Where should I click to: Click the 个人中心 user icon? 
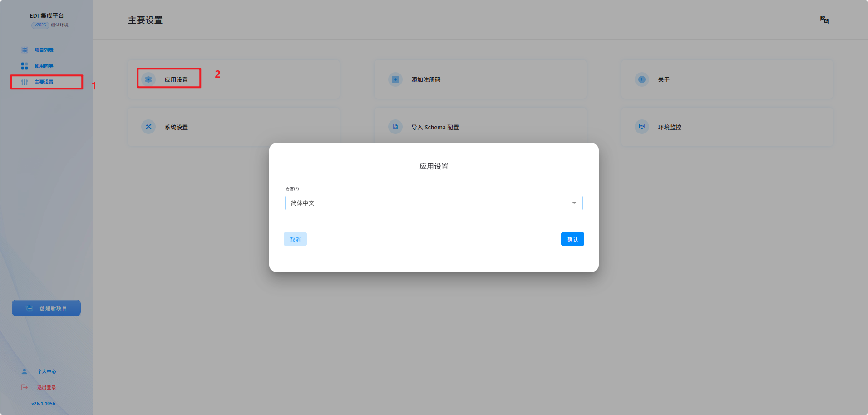[25, 371]
